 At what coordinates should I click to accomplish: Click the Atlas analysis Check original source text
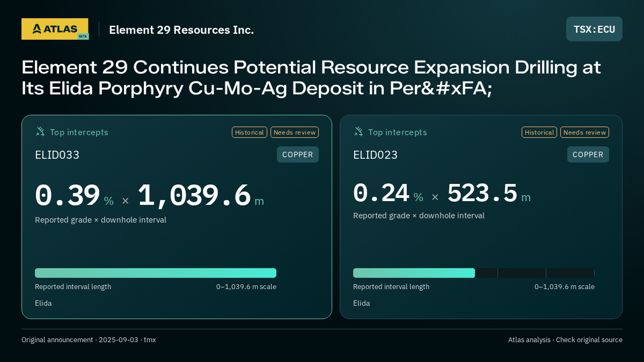pos(565,339)
